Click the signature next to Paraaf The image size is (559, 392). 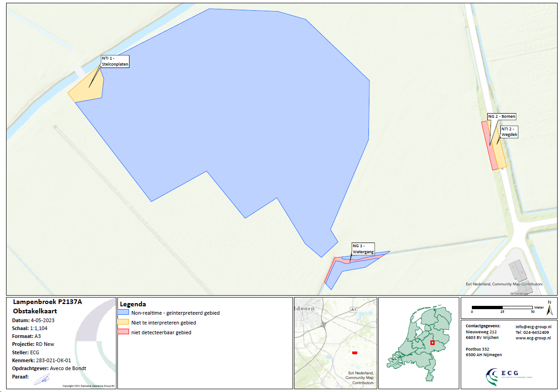[43, 378]
